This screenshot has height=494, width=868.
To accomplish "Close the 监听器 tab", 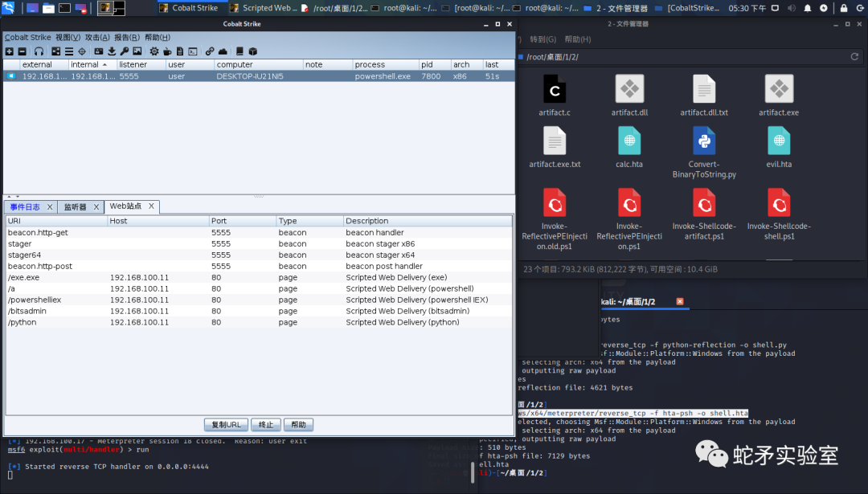I will [96, 207].
